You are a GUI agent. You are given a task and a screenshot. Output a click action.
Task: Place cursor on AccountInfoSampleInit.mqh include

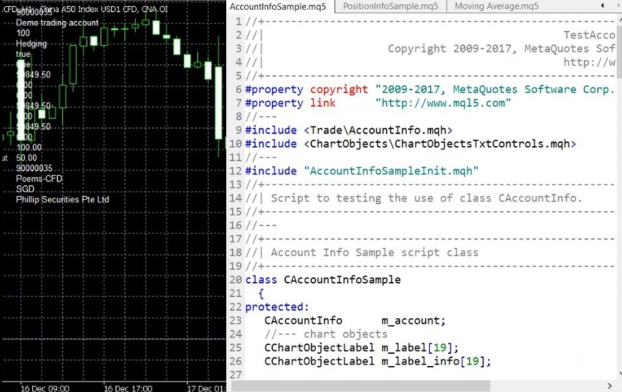[x=391, y=171]
